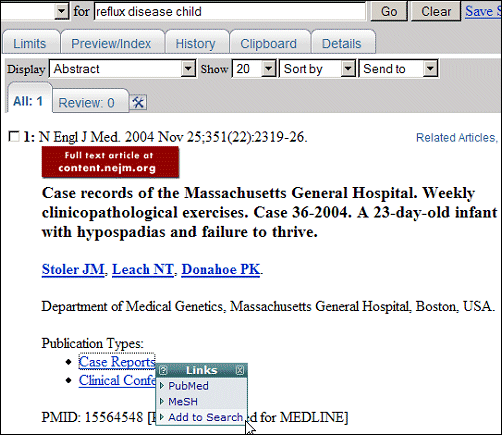Open the Display format dropdown
Viewport: 502px width, 435px height.
(188, 69)
